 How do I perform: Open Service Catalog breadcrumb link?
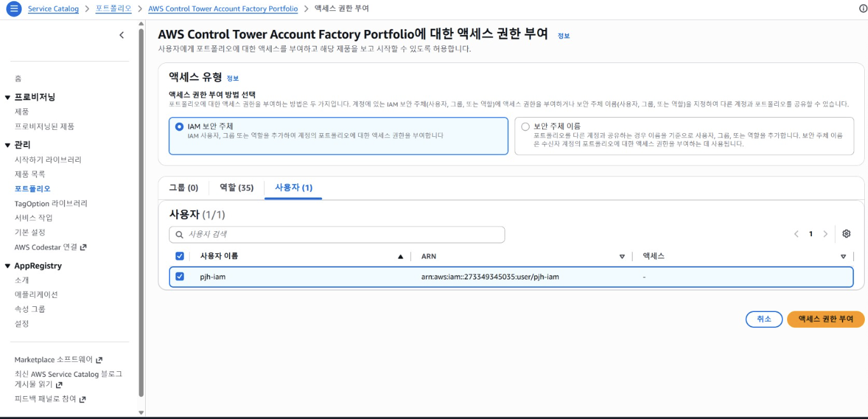pyautogui.click(x=53, y=9)
